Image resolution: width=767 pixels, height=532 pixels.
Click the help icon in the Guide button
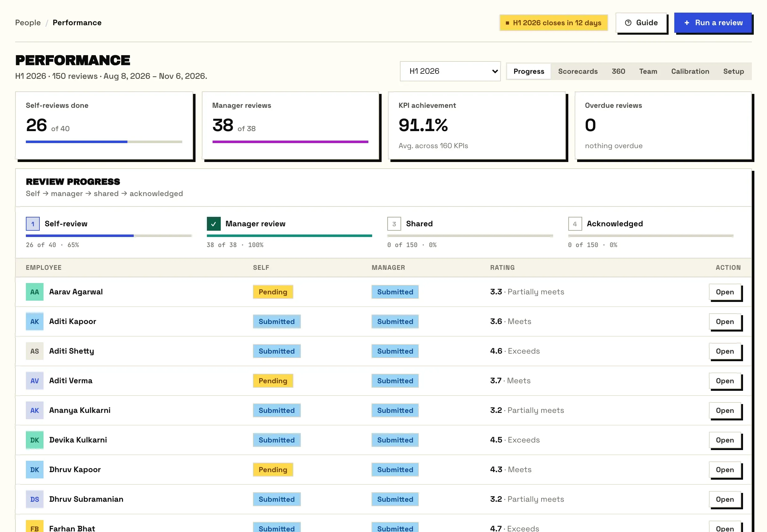coord(628,23)
